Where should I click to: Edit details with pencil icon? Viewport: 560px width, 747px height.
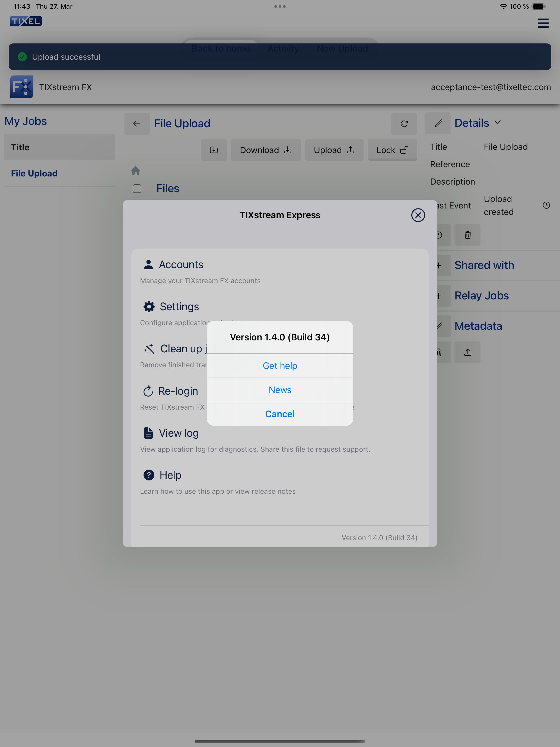(x=438, y=123)
